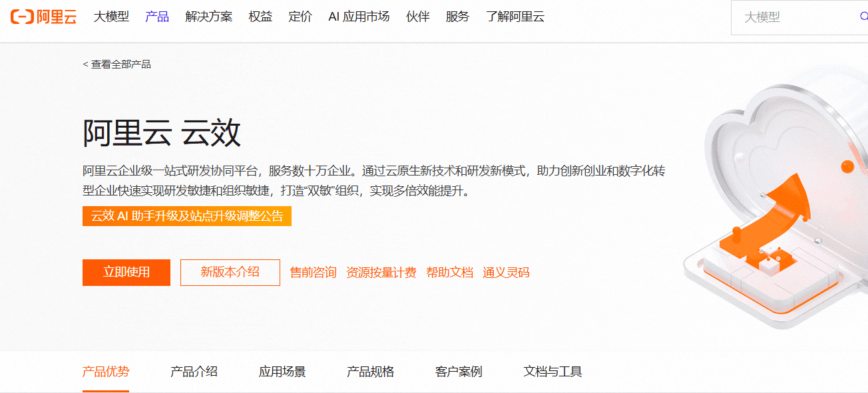Screen dimensions: 868x393
Task: Click the description text starting 阿里云企业级一站式研发协同平台
Action: [374, 181]
